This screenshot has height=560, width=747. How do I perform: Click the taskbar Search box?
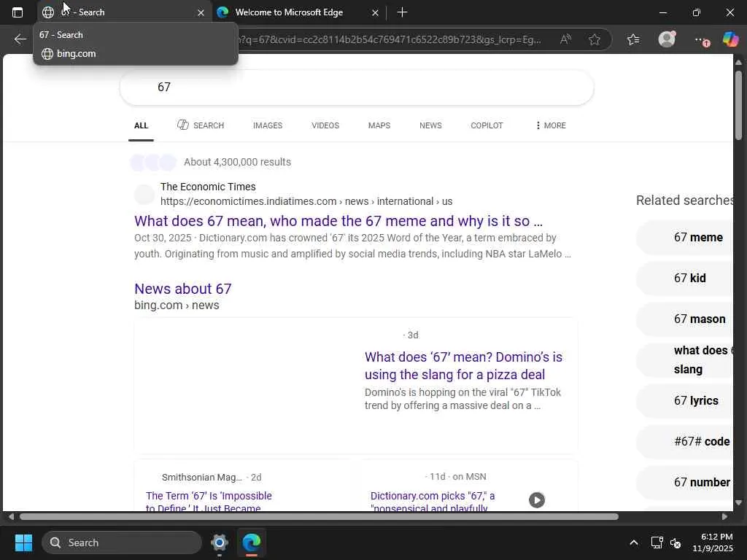(122, 542)
